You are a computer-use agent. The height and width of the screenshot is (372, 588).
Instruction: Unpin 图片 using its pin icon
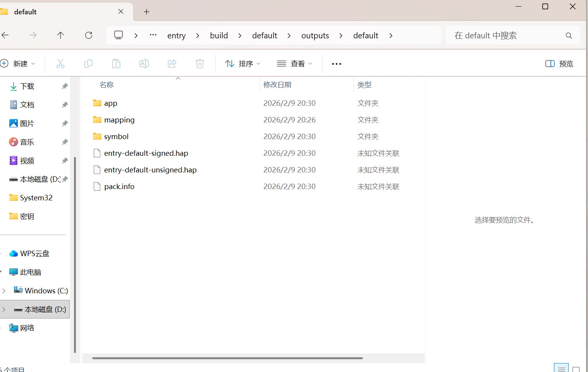65,123
